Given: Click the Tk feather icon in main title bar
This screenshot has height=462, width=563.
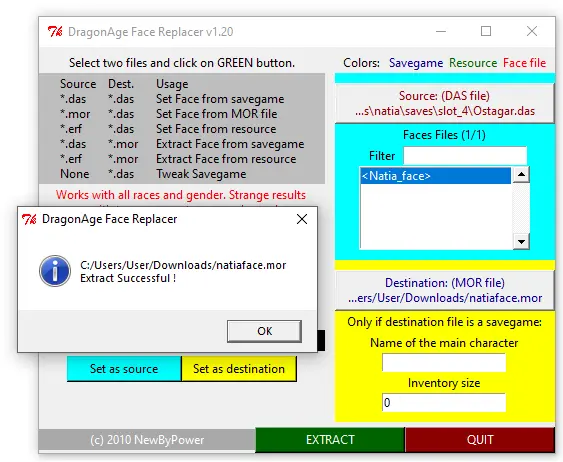Looking at the screenshot, I should point(55,32).
